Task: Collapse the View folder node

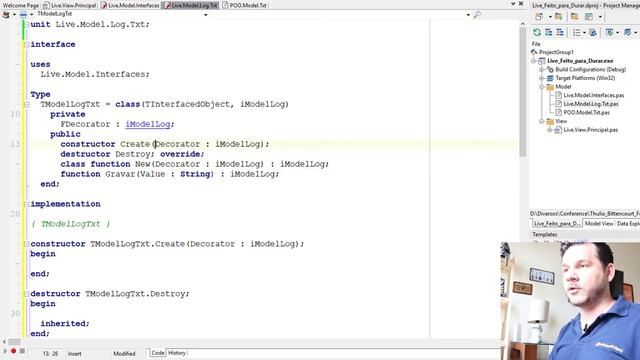Action: (x=542, y=122)
